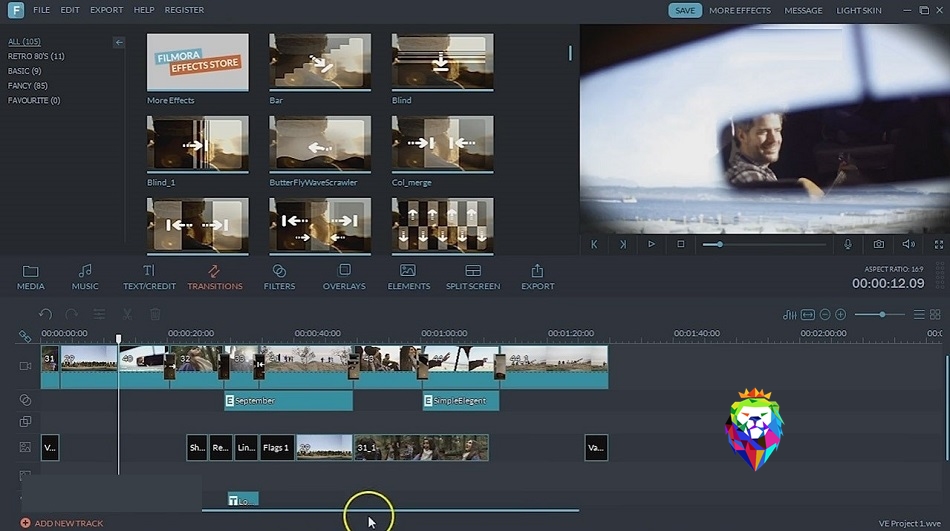
Task: Click the picture-in-picture track icon
Action: pyautogui.click(x=25, y=447)
